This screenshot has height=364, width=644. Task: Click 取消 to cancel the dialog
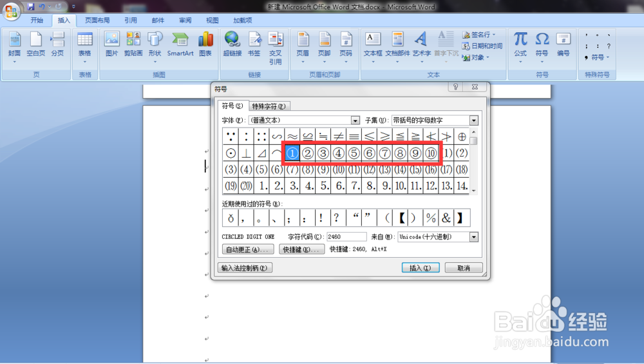pyautogui.click(x=464, y=268)
